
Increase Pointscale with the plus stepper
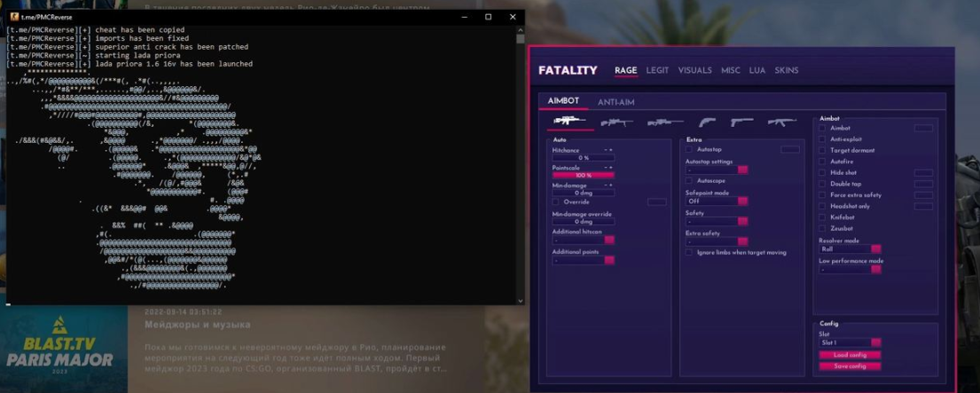pyautogui.click(x=611, y=168)
